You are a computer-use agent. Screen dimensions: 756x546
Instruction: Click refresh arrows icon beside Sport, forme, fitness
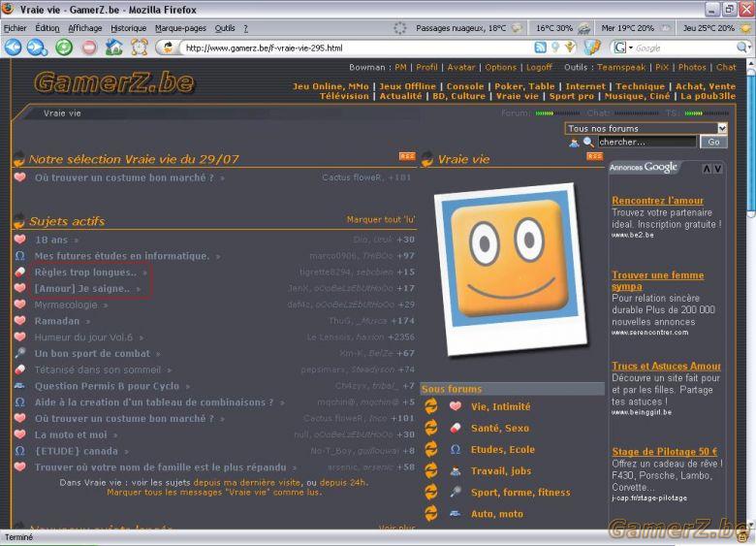[x=431, y=492]
